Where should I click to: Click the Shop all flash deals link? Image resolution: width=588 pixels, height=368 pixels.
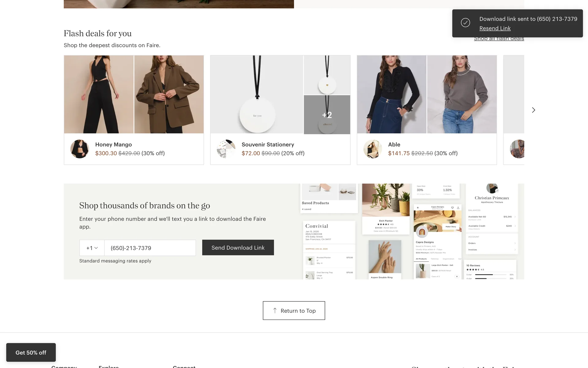point(499,39)
